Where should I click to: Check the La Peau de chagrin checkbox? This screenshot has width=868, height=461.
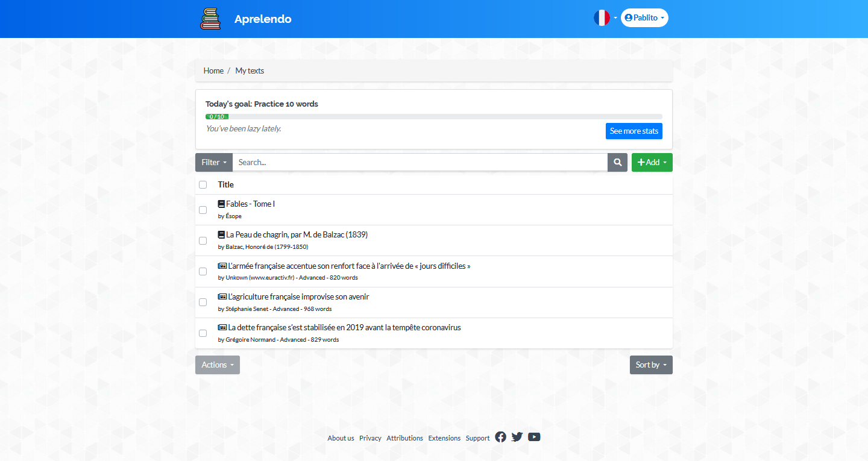pos(203,240)
